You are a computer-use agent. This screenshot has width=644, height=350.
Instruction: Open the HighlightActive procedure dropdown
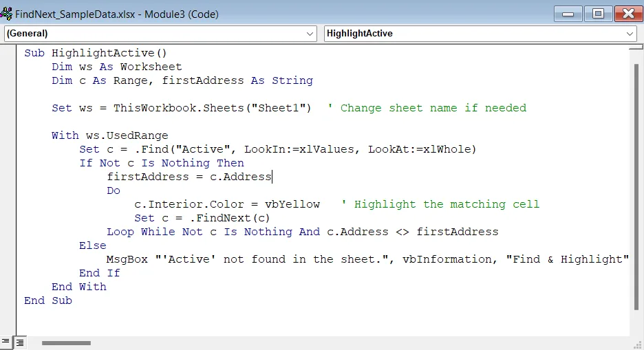pos(480,33)
